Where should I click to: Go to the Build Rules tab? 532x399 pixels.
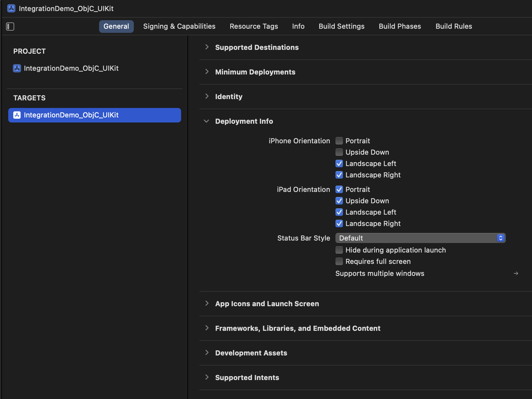click(454, 27)
